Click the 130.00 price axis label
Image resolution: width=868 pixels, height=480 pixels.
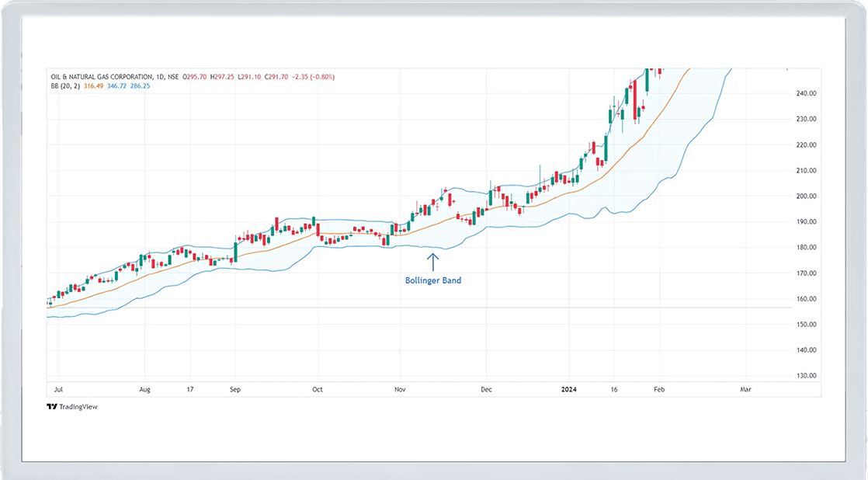806,376
